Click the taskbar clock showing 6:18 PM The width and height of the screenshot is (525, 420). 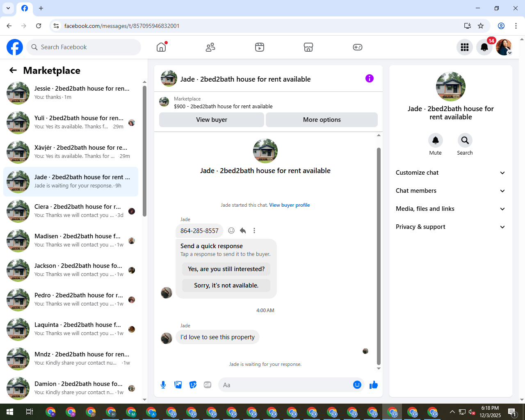(490, 412)
